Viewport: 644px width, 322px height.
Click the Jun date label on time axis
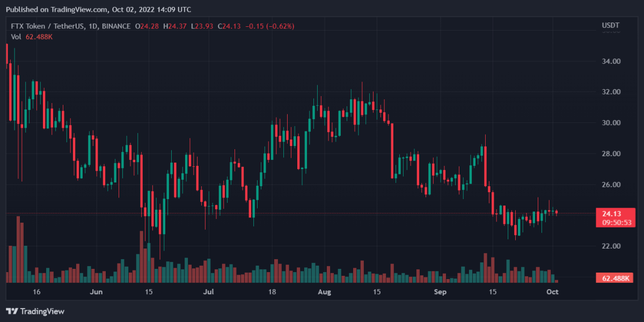96,292
